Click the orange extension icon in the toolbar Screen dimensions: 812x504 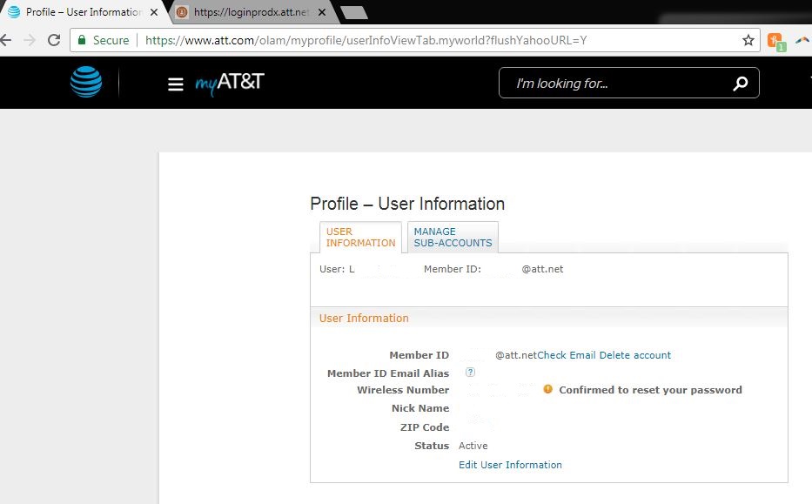coord(773,40)
